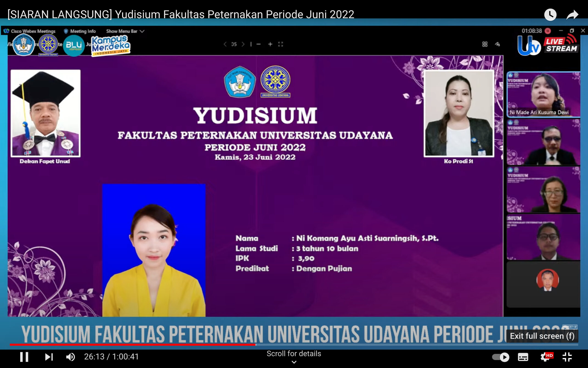Screen dimensions: 588x368
Task: Go to previous slide arrow
Action: [225, 44]
